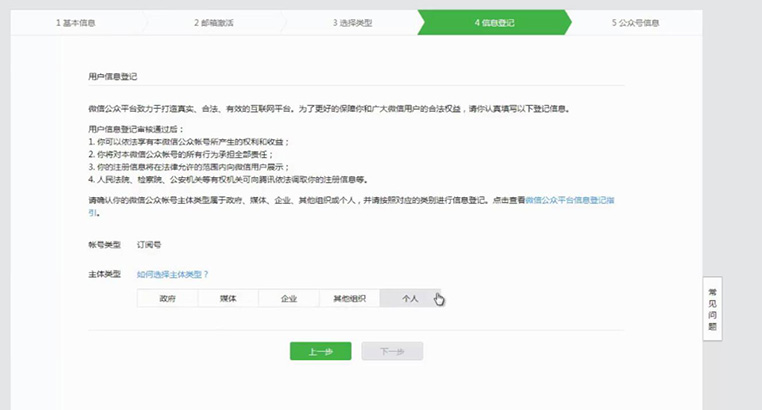Click the 用户信息登记 section heading
The height and width of the screenshot is (410, 762).
click(113, 75)
